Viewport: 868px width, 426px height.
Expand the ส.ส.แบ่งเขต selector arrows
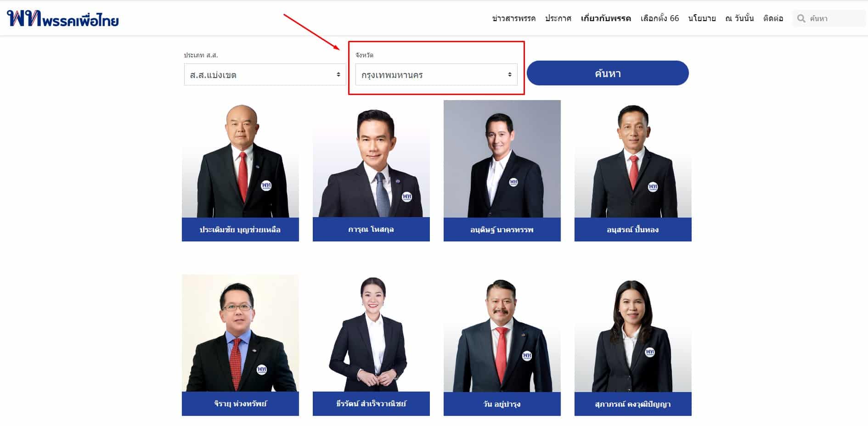point(338,74)
